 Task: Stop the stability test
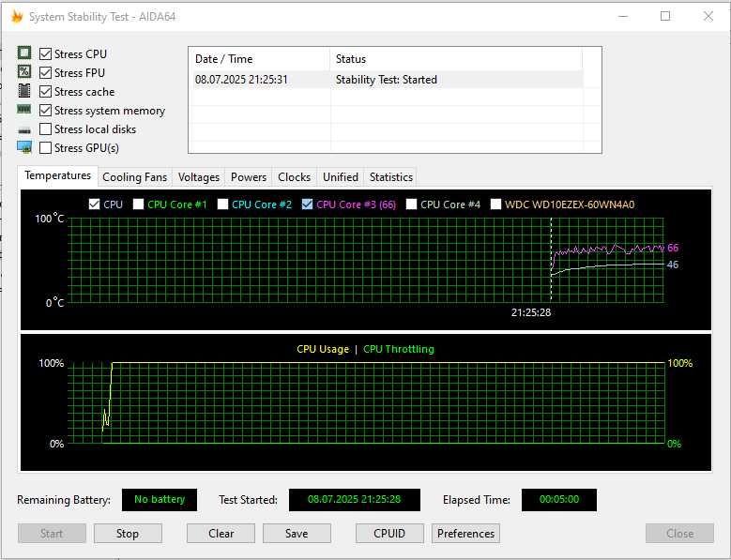tap(128, 534)
